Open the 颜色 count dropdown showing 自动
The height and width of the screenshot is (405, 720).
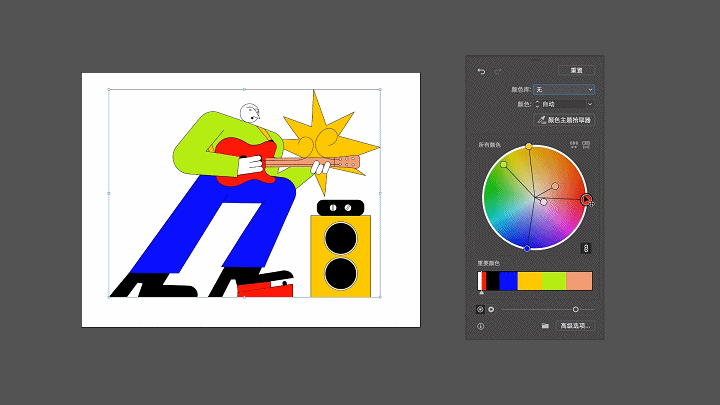(x=565, y=104)
